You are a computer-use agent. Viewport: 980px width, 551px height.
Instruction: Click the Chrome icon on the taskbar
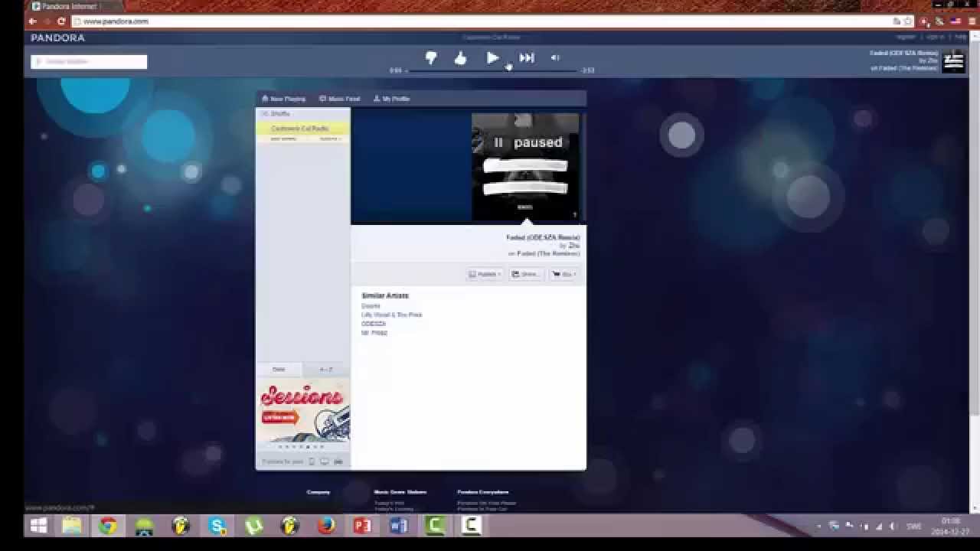tap(108, 526)
